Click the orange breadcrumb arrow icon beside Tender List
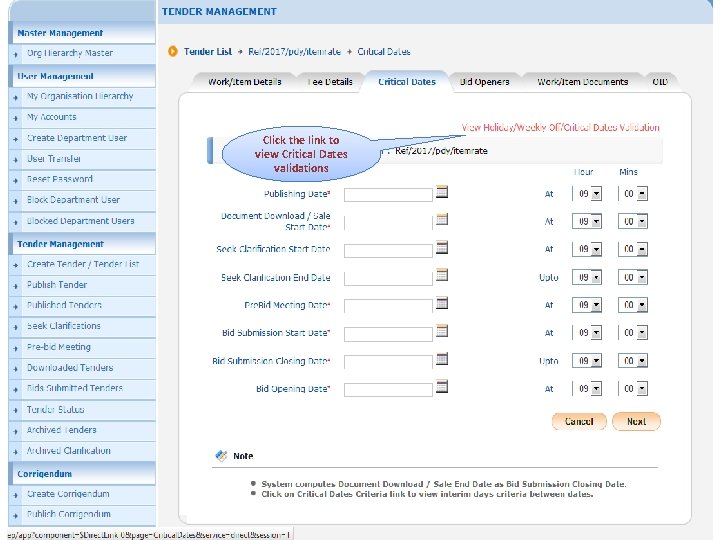 173,51
